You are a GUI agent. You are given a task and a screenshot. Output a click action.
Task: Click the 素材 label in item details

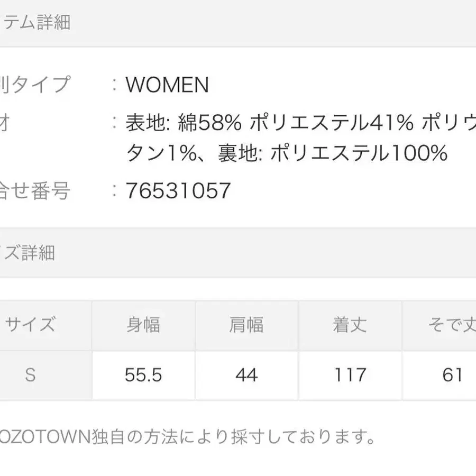(5, 123)
